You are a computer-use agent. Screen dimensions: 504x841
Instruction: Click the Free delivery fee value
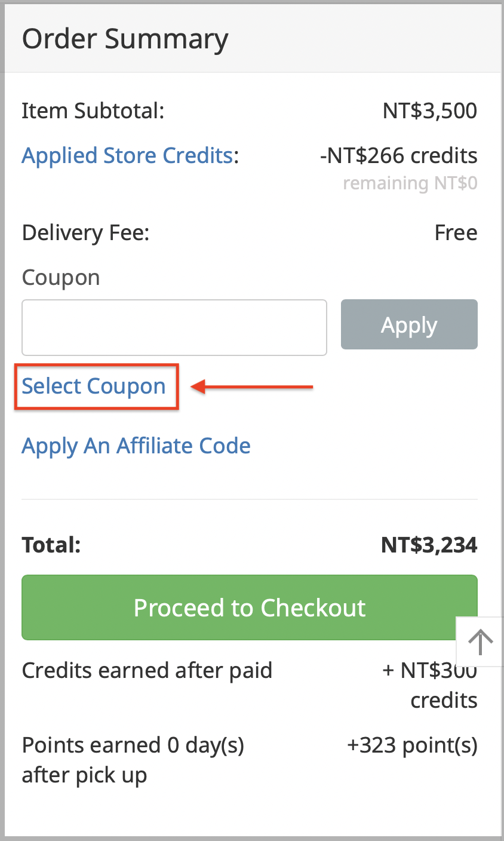pyautogui.click(x=456, y=232)
